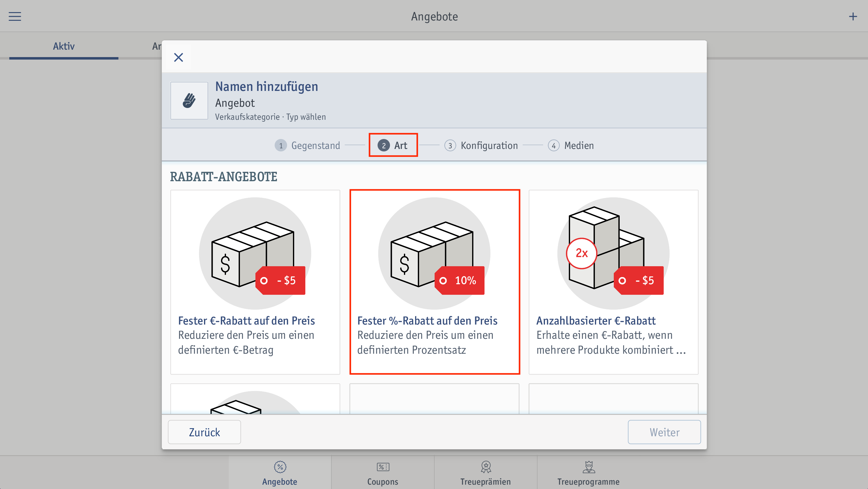Open Coupons in bottom navigation
This screenshot has height=489, width=868.
pyautogui.click(x=383, y=473)
